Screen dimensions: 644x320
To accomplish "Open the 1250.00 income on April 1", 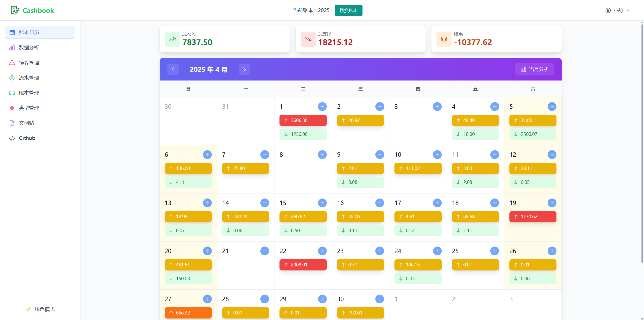I will 303,134.
